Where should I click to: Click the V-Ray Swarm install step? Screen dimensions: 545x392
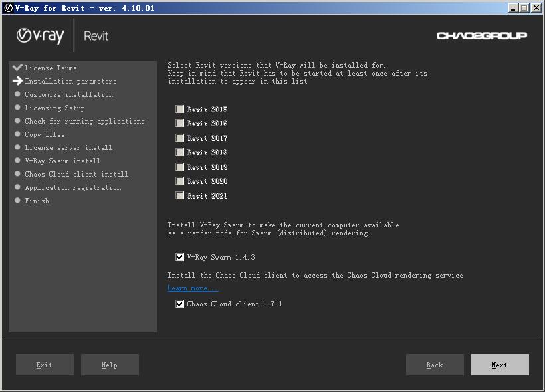(62, 161)
